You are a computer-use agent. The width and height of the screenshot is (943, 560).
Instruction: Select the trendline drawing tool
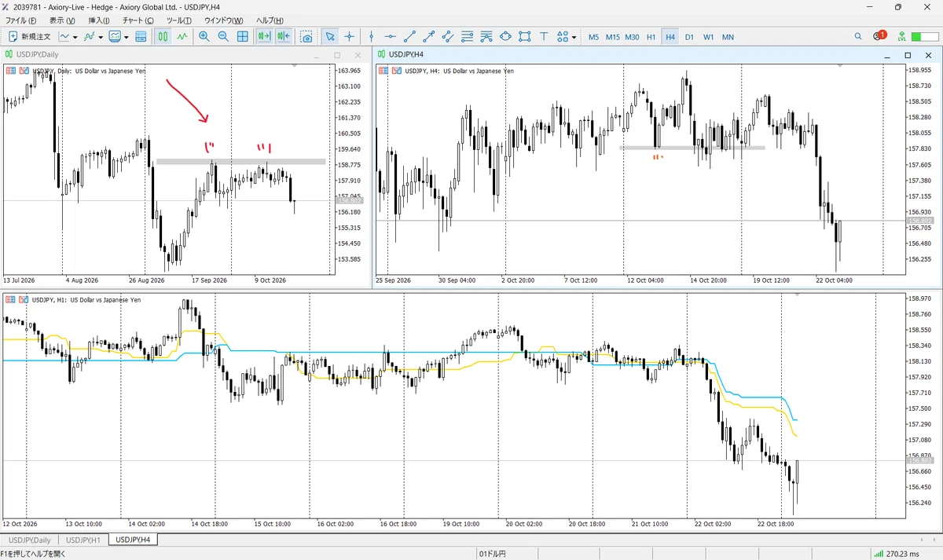pyautogui.click(x=409, y=37)
